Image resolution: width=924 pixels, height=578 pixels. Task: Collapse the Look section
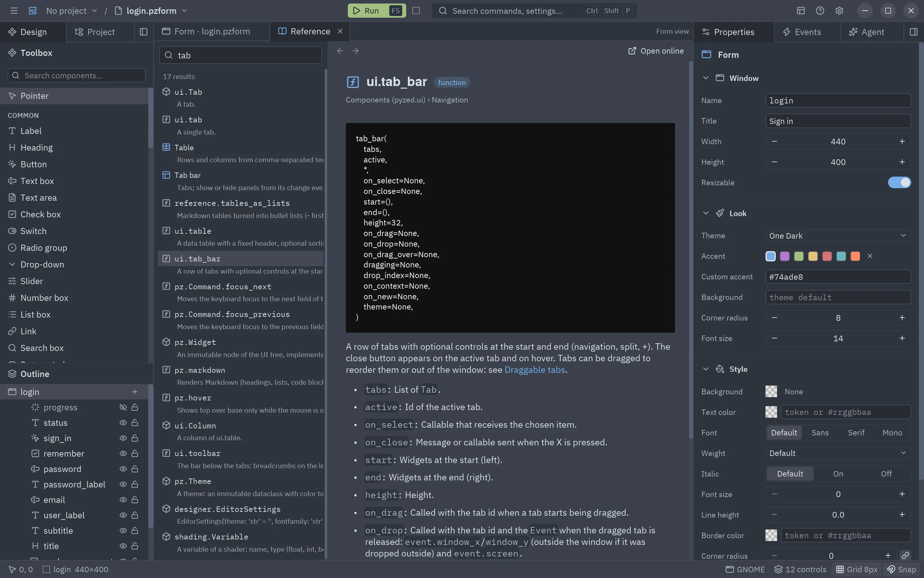coord(706,213)
